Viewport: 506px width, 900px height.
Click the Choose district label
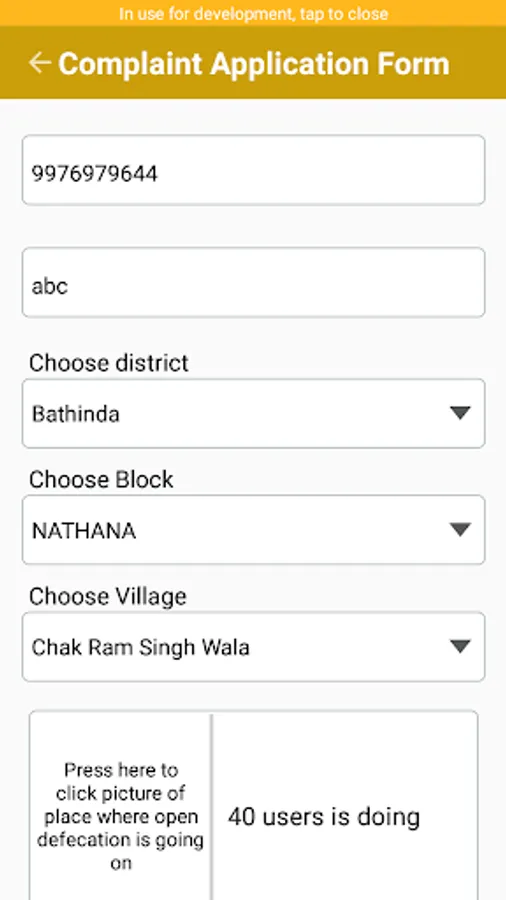[109, 363]
